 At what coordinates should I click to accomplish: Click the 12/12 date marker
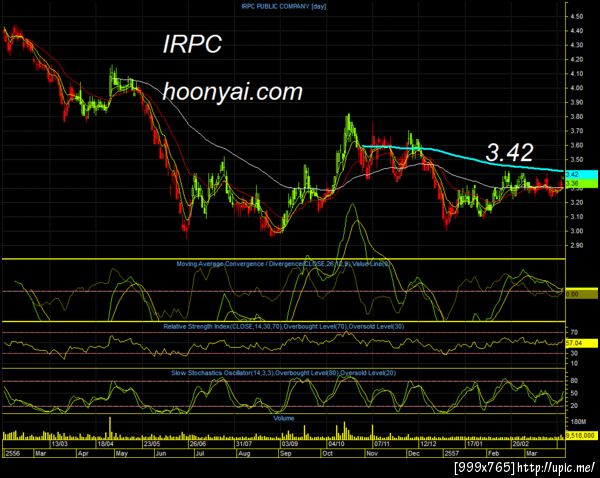tap(428, 444)
